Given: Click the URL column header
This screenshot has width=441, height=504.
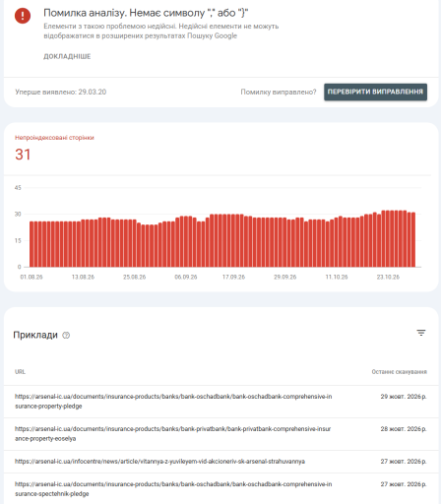Looking at the screenshot, I should pos(20,372).
